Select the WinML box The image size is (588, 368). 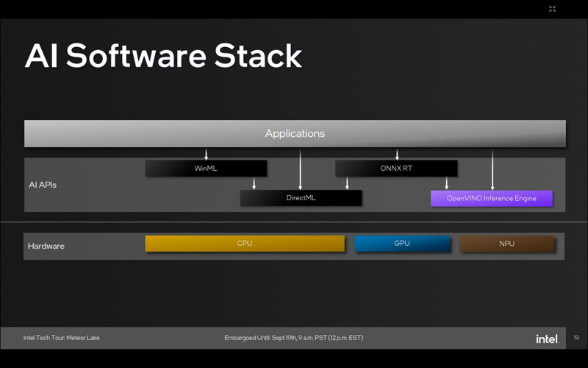206,169
